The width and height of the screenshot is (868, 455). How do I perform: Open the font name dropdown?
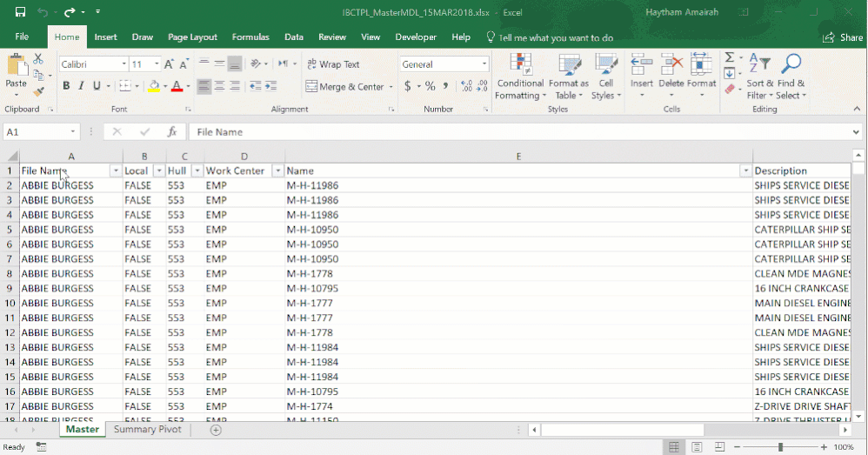pos(124,64)
